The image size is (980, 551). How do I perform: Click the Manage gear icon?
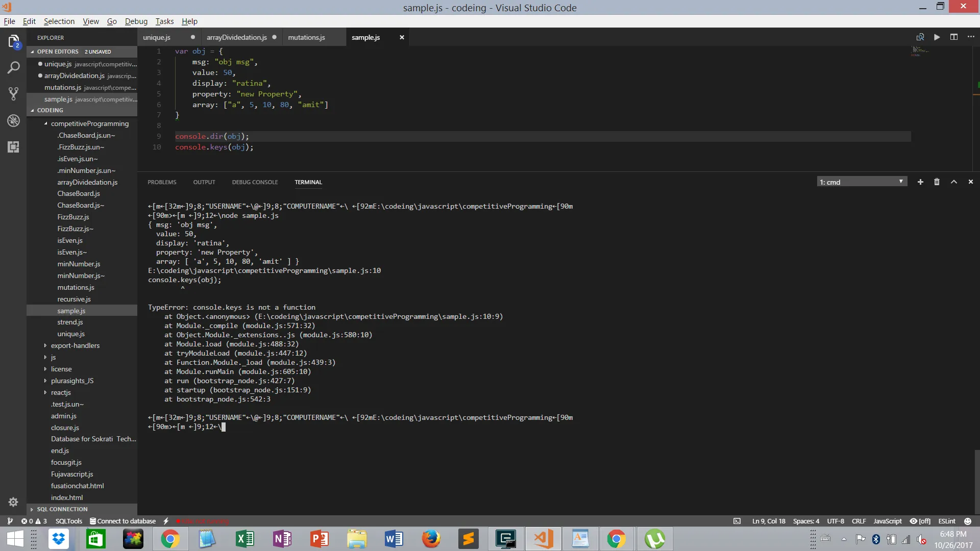(x=14, y=502)
